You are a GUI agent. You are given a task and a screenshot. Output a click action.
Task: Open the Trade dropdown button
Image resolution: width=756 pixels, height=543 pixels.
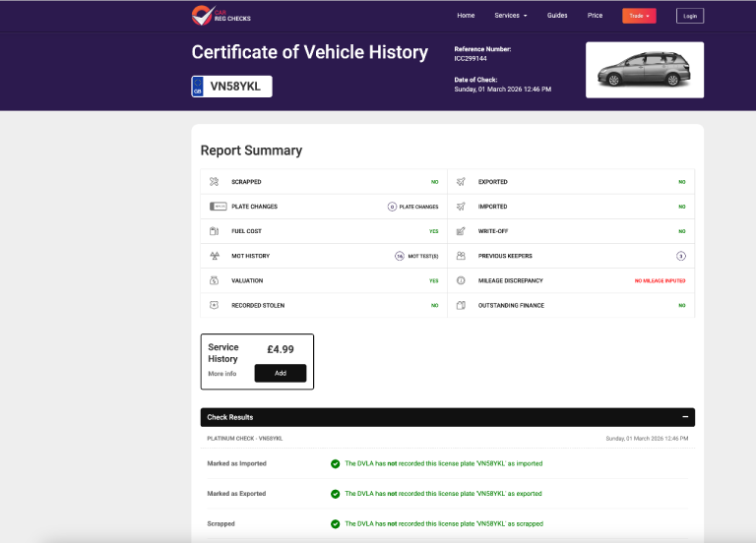[639, 16]
